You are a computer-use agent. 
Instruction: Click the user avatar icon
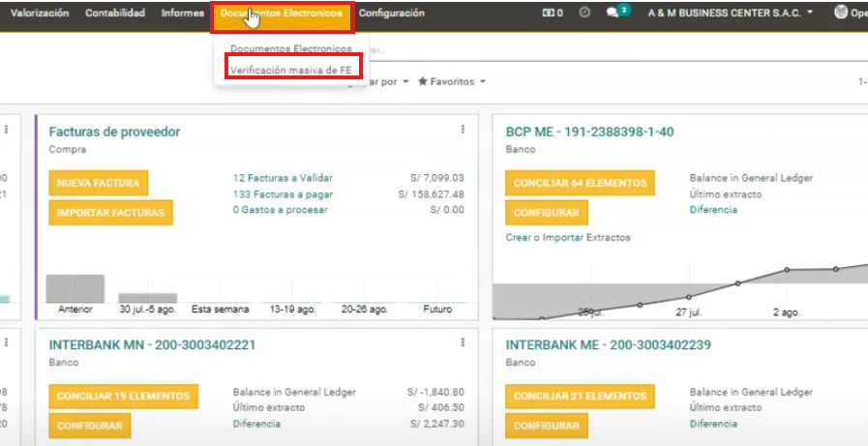pos(841,13)
